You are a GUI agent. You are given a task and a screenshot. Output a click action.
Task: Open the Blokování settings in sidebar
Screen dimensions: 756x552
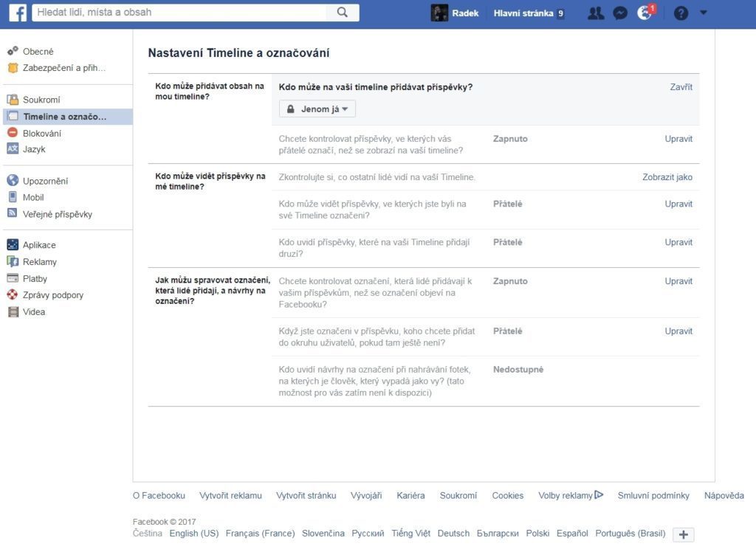pyautogui.click(x=41, y=134)
